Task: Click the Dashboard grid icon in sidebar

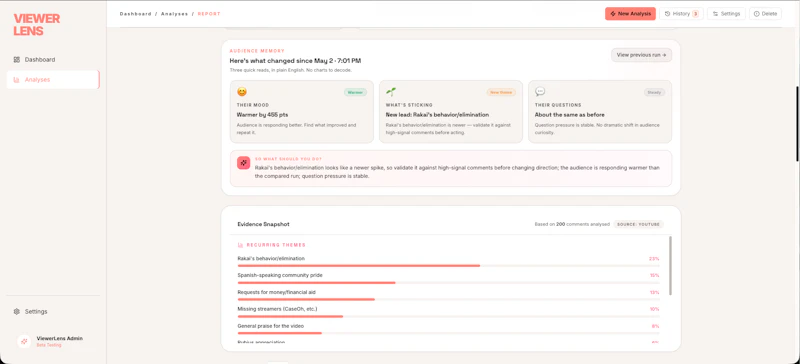Action: coord(17,60)
